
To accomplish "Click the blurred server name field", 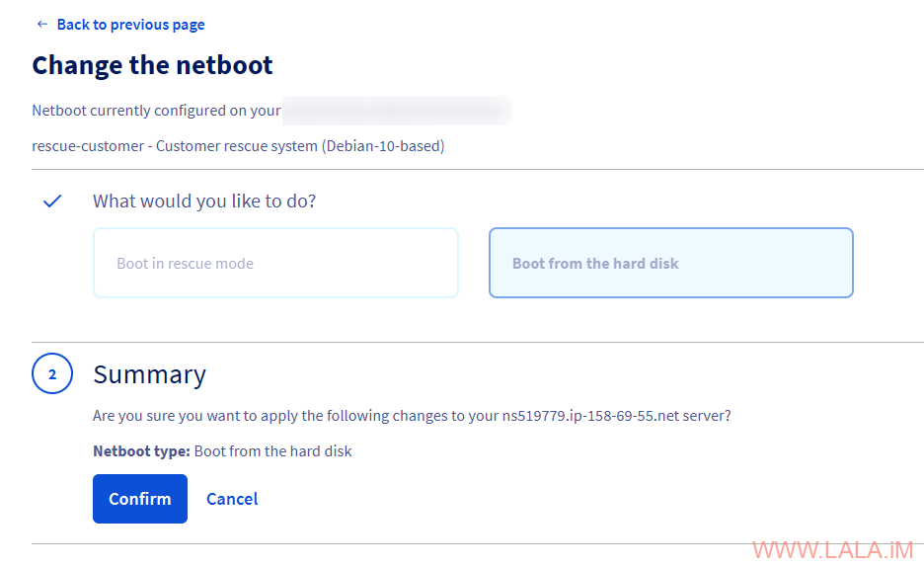I will [x=397, y=110].
